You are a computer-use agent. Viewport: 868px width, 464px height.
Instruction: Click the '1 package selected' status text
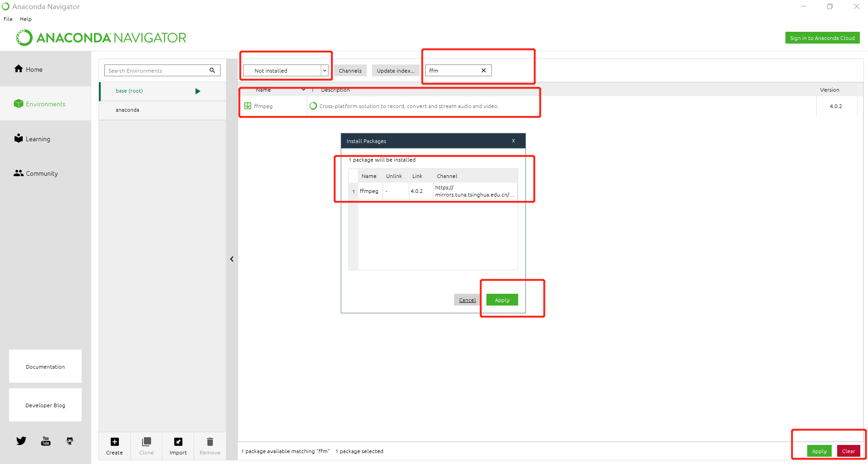[x=359, y=451]
